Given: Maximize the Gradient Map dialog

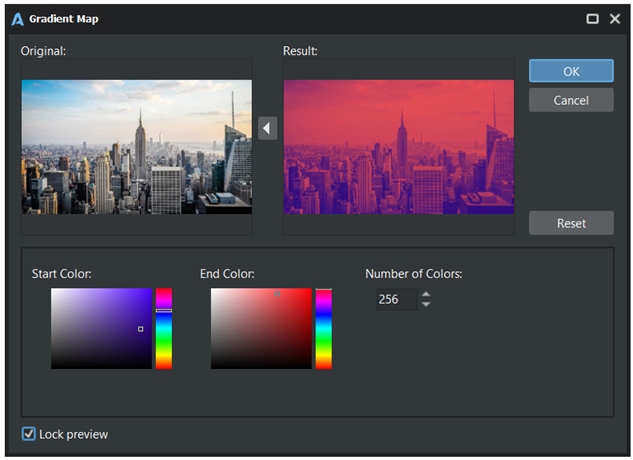Looking at the screenshot, I should click(x=592, y=19).
